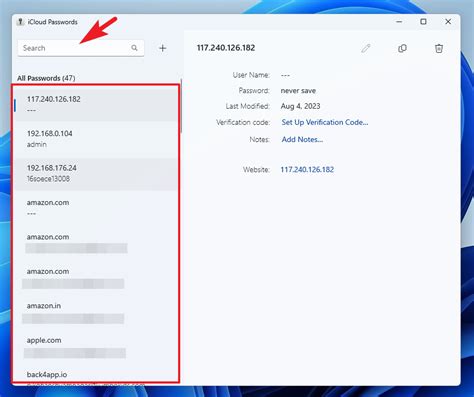Select the 192.168.176.24 entry
This screenshot has height=397, width=474.
click(96, 173)
